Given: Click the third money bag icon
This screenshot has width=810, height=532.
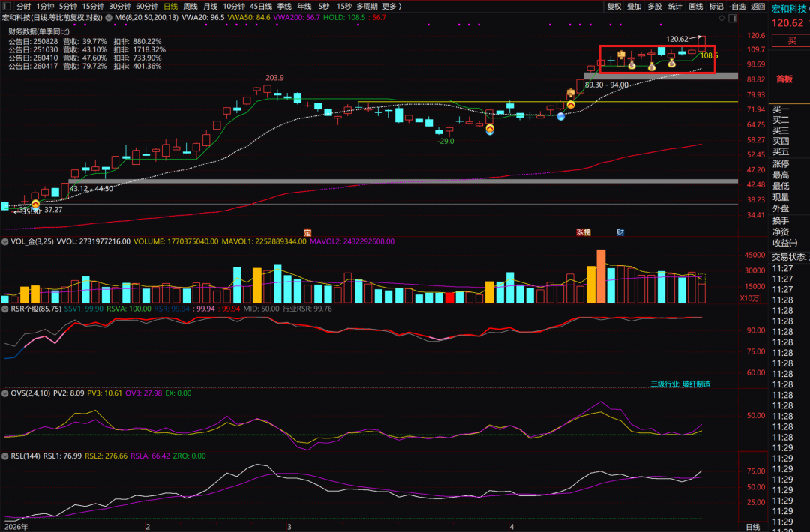Looking at the screenshot, I should coord(671,63).
